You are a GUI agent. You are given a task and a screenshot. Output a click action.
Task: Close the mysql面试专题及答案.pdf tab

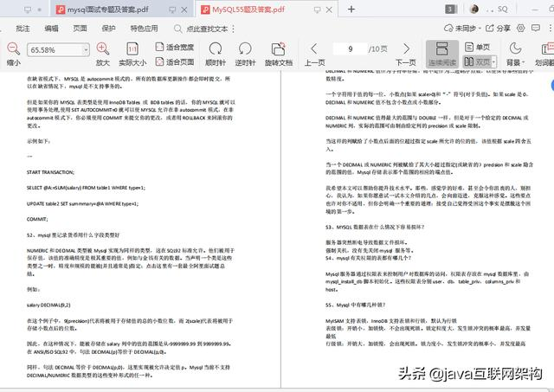[x=184, y=10]
